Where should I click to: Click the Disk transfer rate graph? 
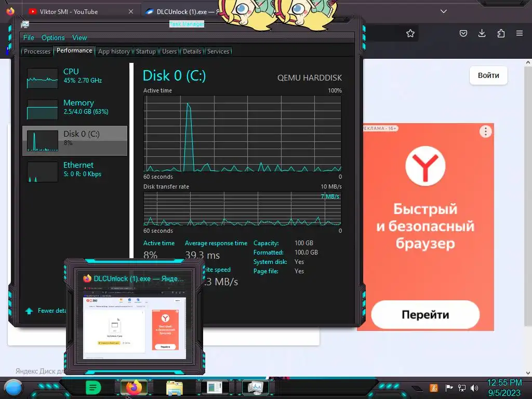tap(243, 209)
